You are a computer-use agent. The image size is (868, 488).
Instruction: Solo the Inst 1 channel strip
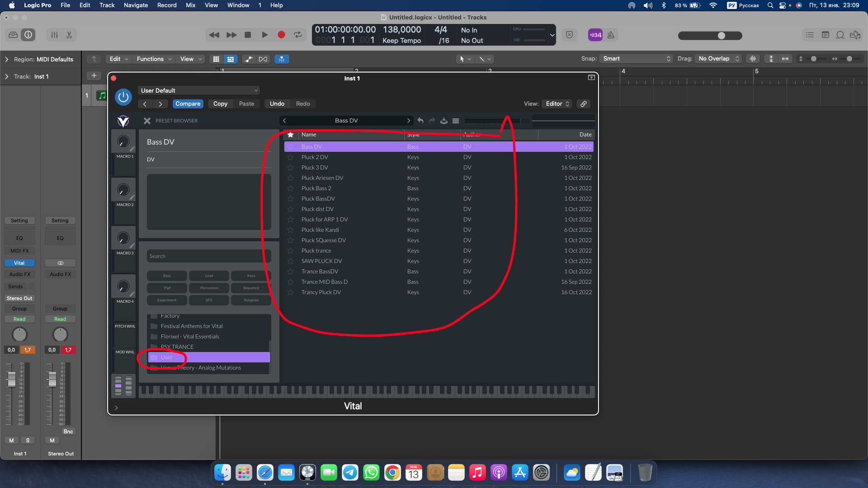(28, 441)
